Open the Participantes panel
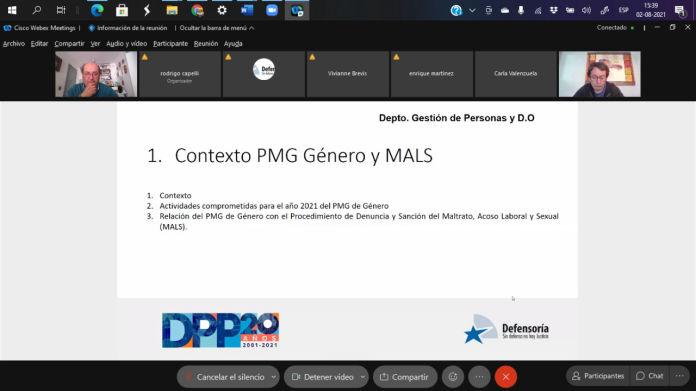 tap(598, 376)
